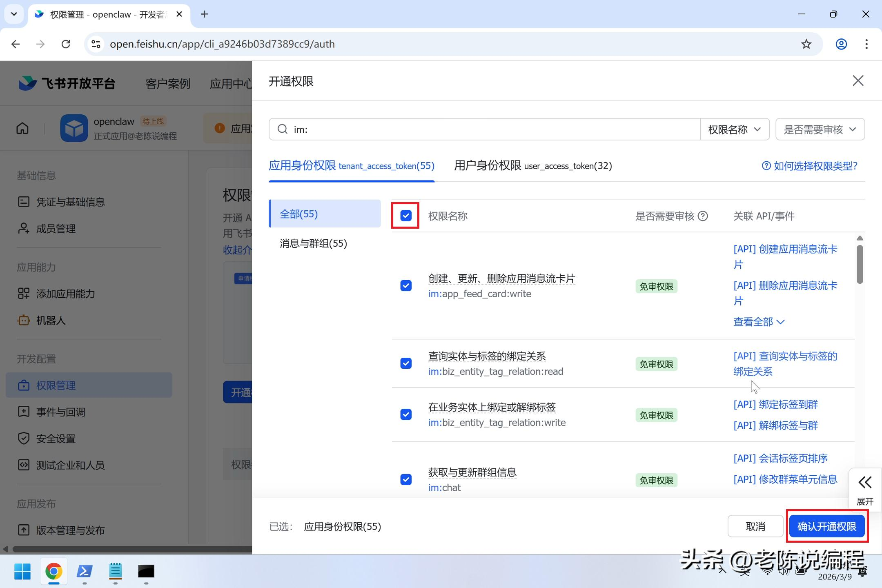Image resolution: width=882 pixels, height=588 pixels.
Task: Bookmark this page with the star icon
Action: click(x=806, y=44)
